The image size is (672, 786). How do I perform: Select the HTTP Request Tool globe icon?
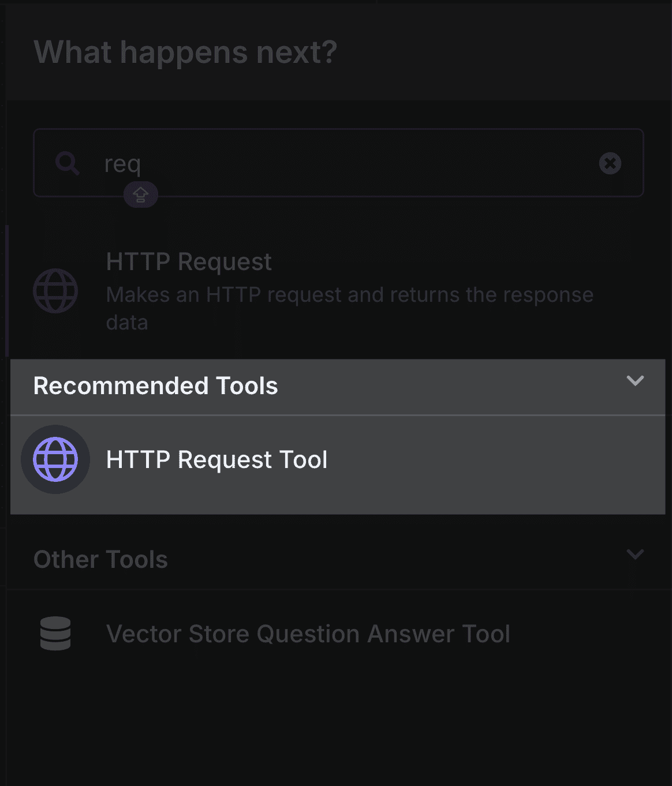pyautogui.click(x=55, y=459)
